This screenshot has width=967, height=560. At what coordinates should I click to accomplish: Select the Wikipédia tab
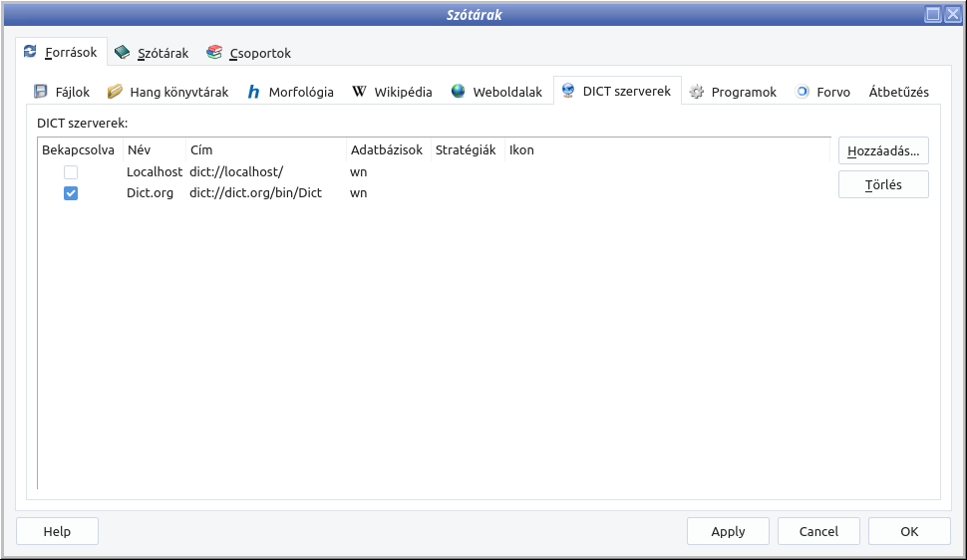pos(392,92)
